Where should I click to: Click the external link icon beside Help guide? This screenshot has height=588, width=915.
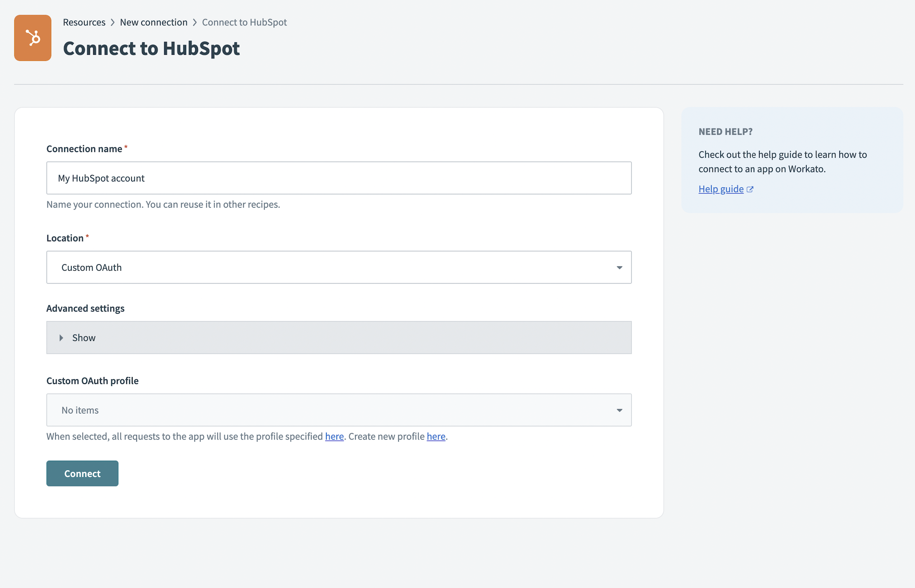(750, 189)
